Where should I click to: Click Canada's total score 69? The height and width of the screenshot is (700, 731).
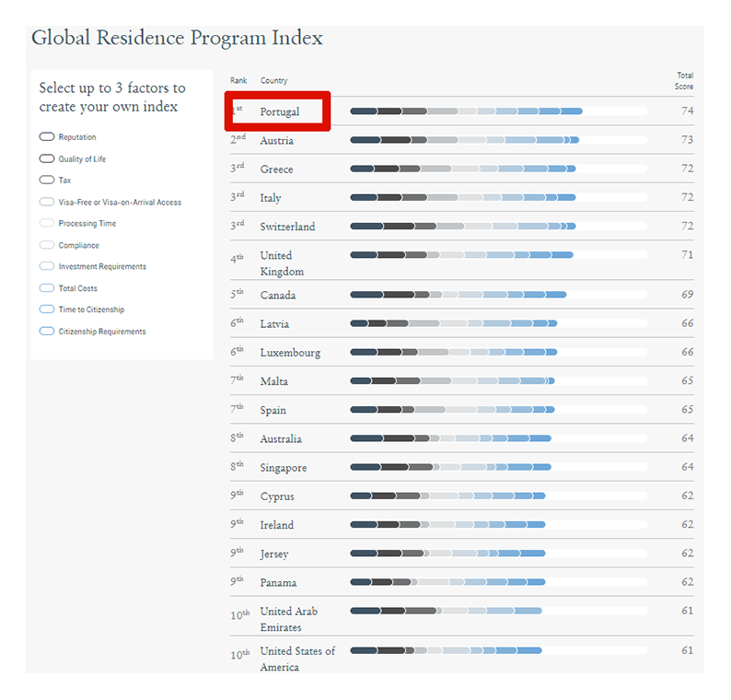click(x=687, y=294)
